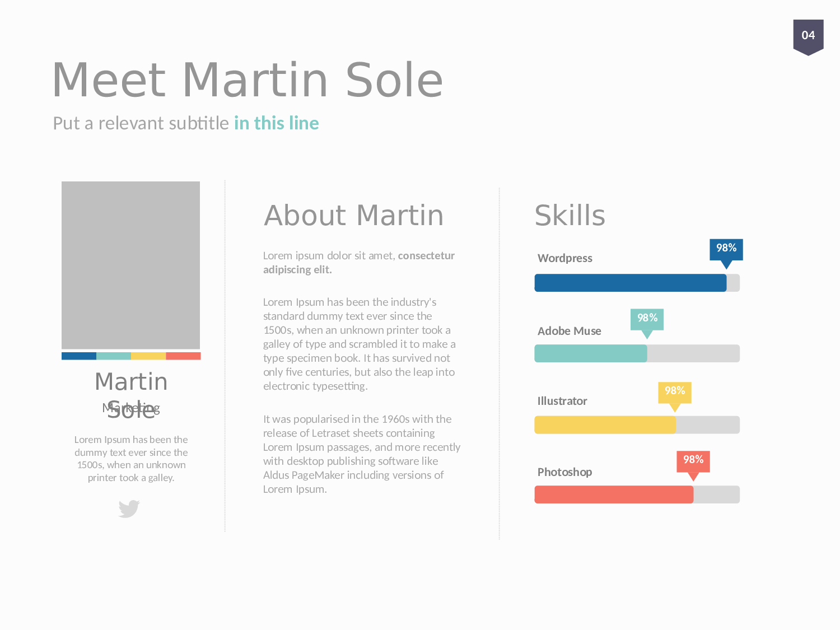This screenshot has height=630, width=840.
Task: Click the red color strip under photo
Action: (x=183, y=356)
